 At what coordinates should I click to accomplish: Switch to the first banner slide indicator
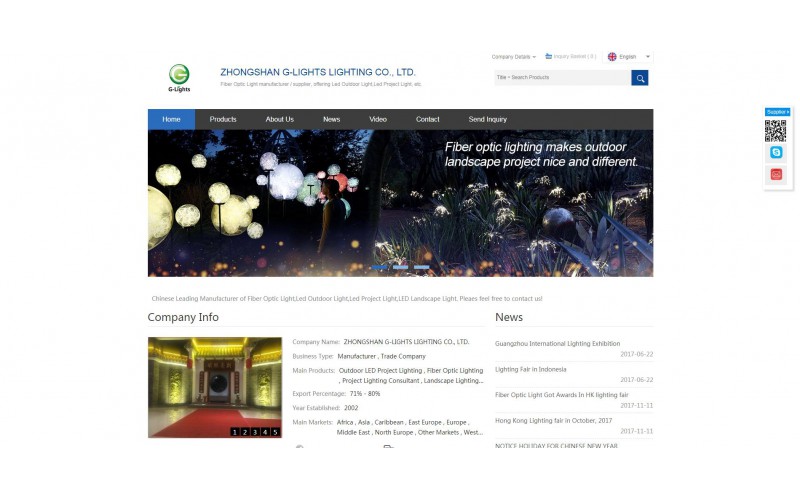click(x=380, y=268)
